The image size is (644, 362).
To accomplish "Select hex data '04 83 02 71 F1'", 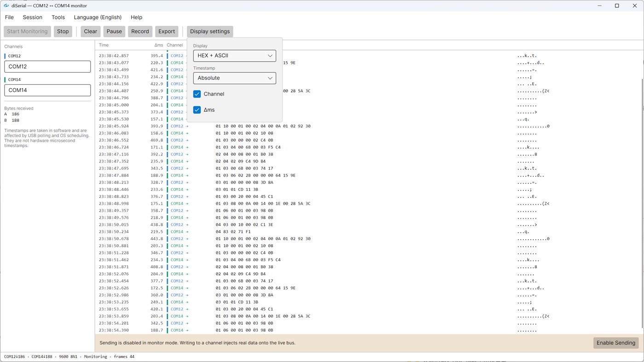I will (233, 232).
